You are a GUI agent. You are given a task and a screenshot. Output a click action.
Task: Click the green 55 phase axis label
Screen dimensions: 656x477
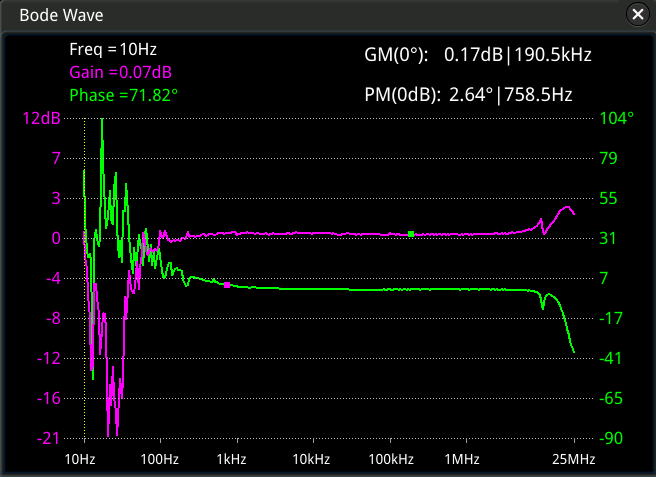click(x=608, y=198)
